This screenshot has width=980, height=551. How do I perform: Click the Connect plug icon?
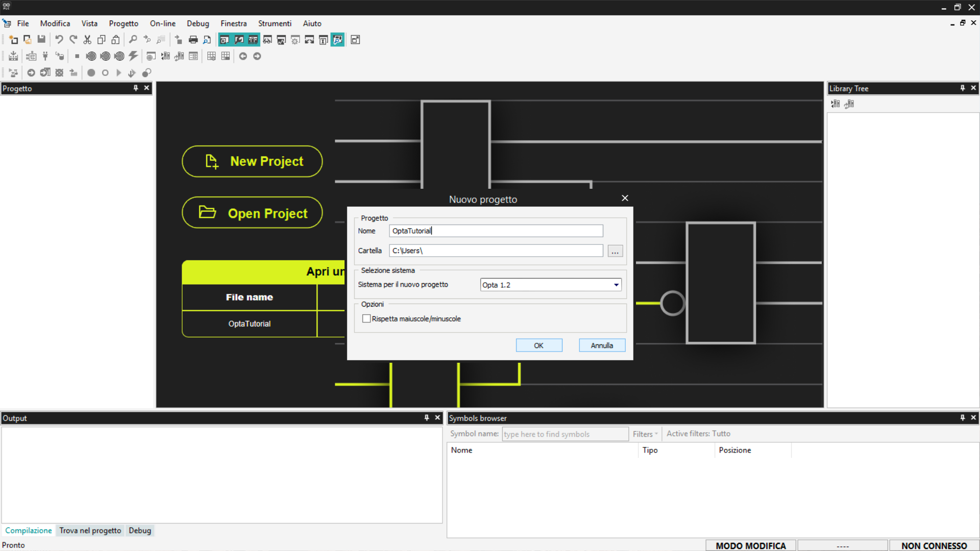(45, 56)
